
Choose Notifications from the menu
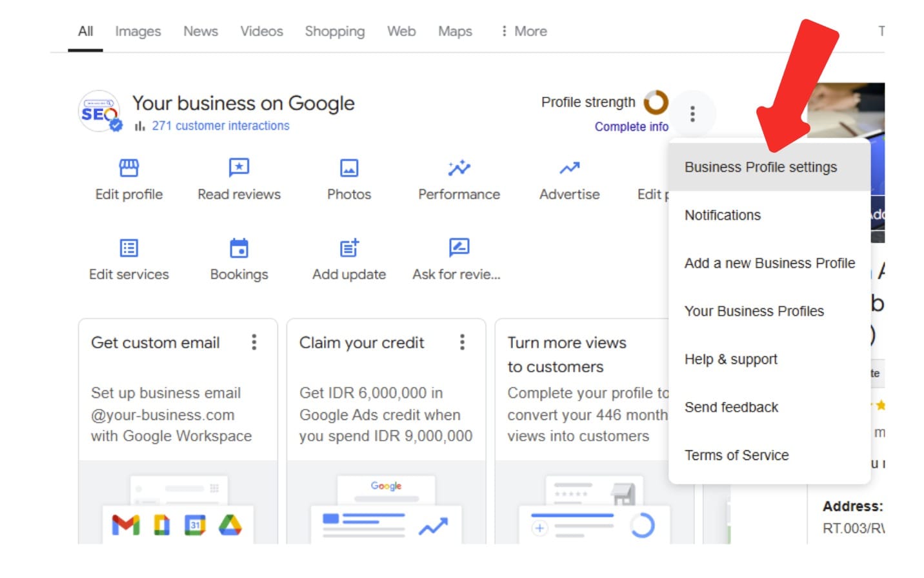point(769,215)
